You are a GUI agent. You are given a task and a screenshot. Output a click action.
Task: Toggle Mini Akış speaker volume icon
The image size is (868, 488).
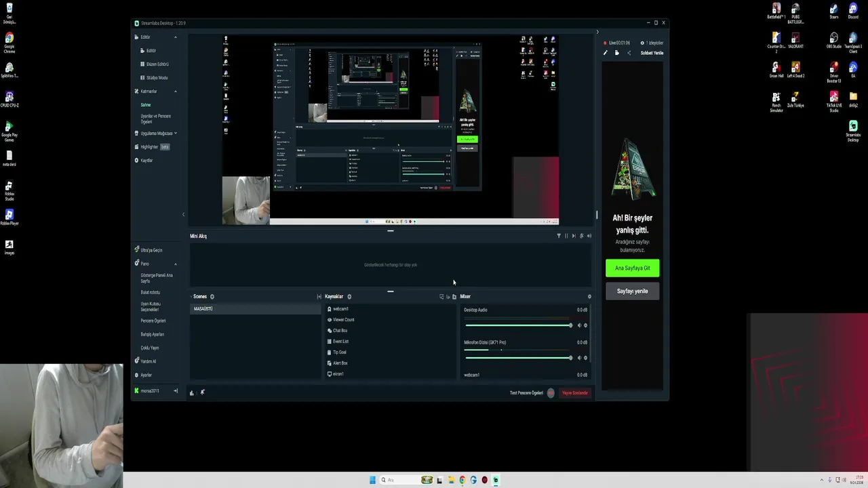coord(589,236)
